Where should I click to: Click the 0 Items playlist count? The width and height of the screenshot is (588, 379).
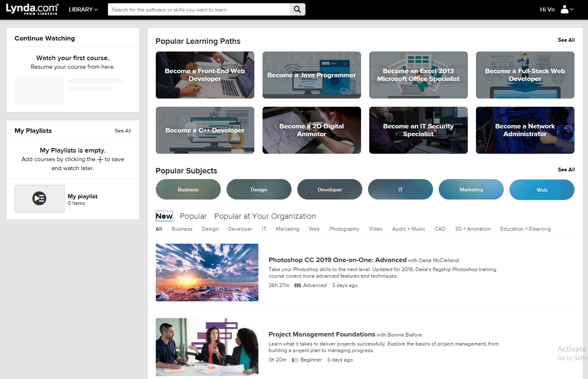(x=76, y=203)
